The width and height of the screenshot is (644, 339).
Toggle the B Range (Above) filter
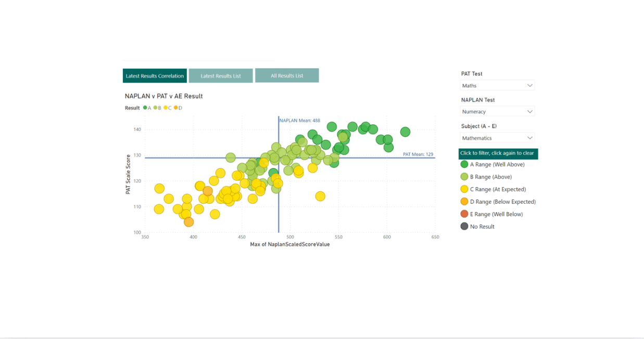[x=490, y=177]
